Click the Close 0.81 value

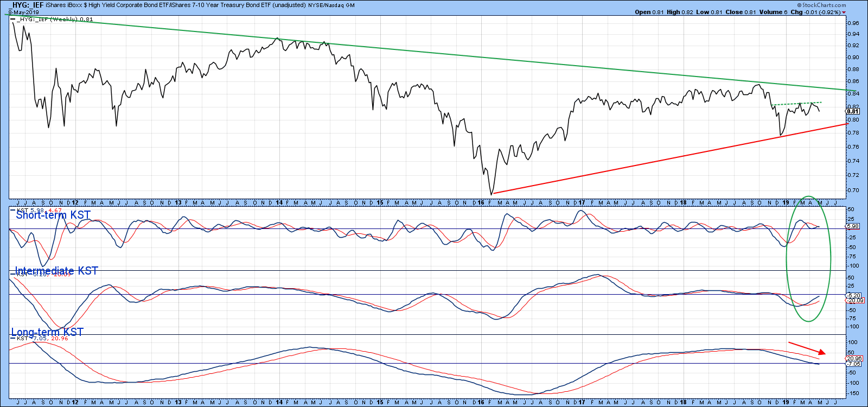click(741, 12)
